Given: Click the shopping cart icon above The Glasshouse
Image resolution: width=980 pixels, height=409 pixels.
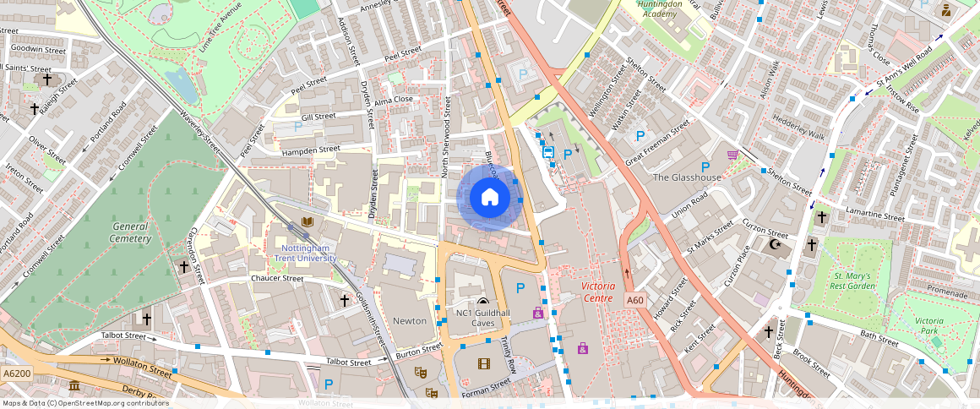Looking at the screenshot, I should pyautogui.click(x=732, y=155).
